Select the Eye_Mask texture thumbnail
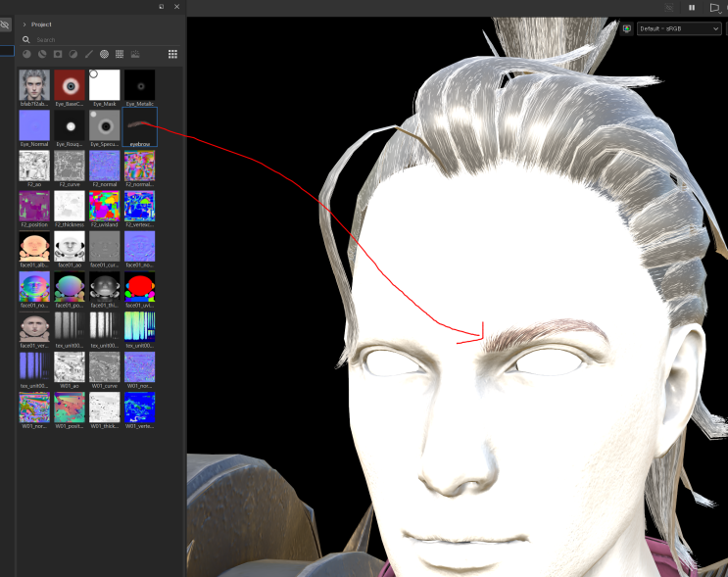This screenshot has width=728, height=577. 105,84
